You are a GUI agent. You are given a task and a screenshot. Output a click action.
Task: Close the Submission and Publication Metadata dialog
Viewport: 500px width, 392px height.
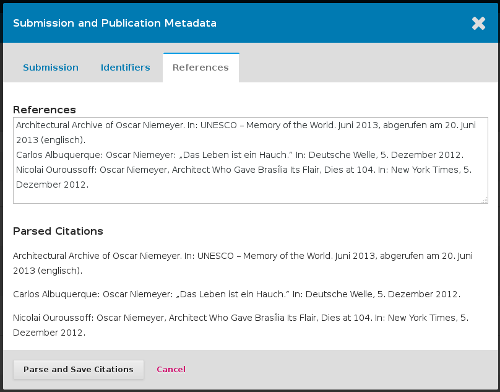(478, 23)
